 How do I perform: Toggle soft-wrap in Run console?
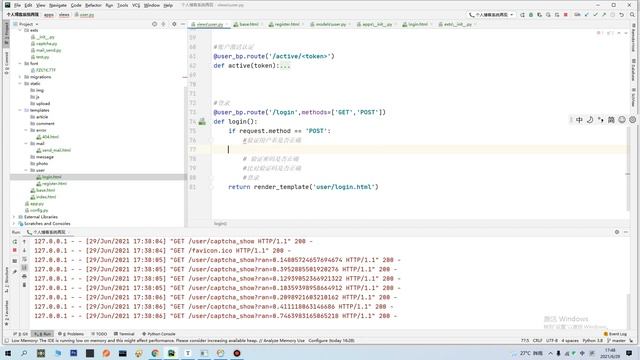coord(24,259)
